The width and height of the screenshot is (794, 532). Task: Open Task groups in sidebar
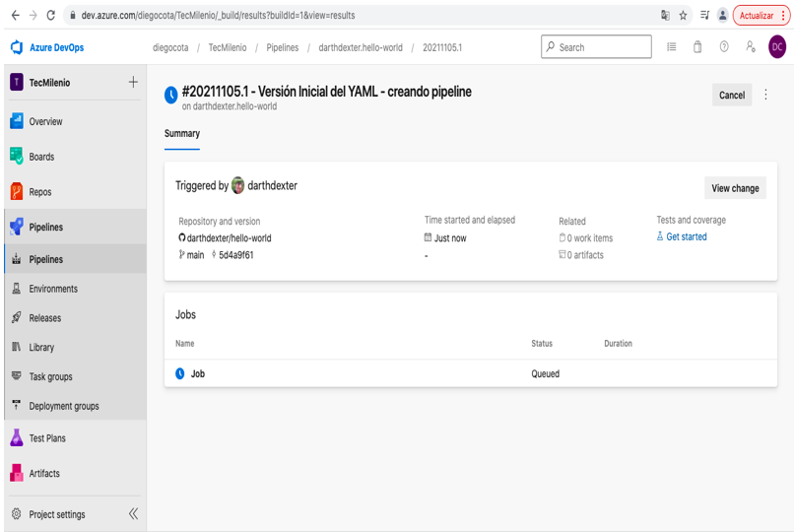click(75, 376)
